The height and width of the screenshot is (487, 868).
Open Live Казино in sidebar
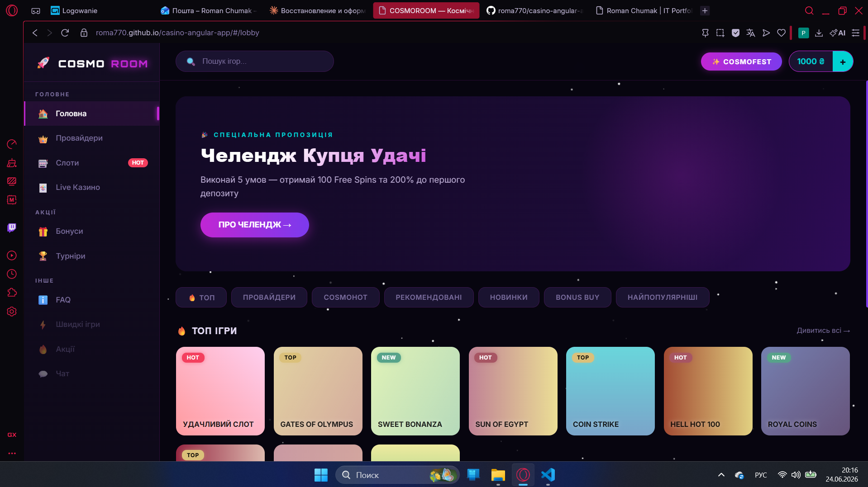pos(91,187)
